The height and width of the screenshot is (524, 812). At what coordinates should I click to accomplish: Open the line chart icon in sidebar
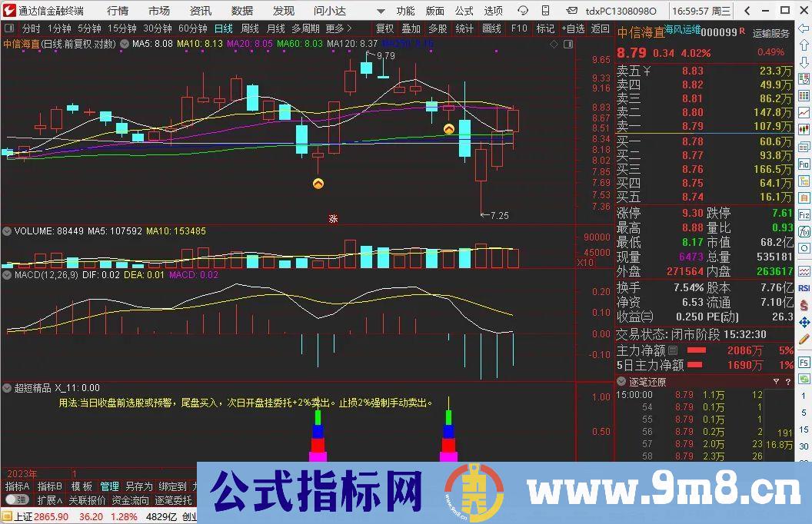[x=804, y=113]
